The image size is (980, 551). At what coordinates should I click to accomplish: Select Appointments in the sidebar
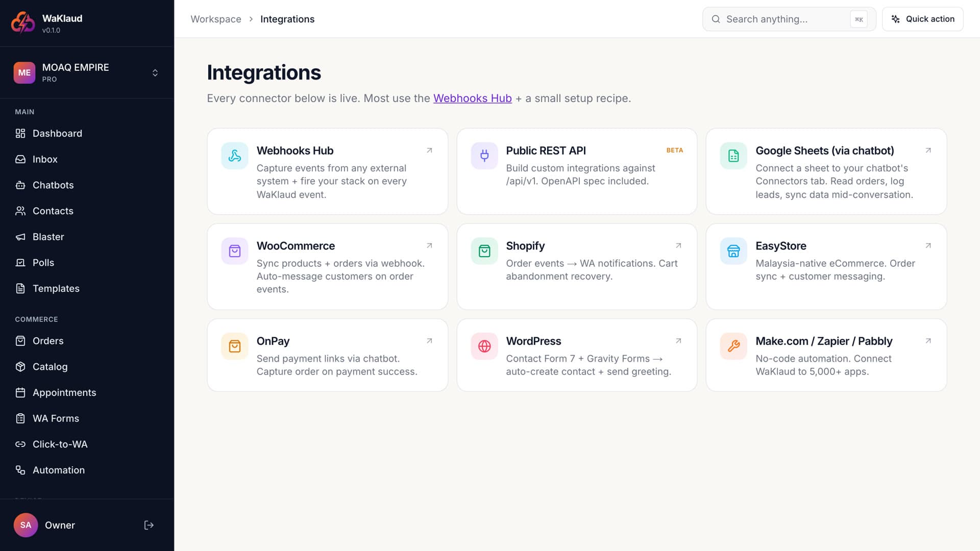pos(87,392)
